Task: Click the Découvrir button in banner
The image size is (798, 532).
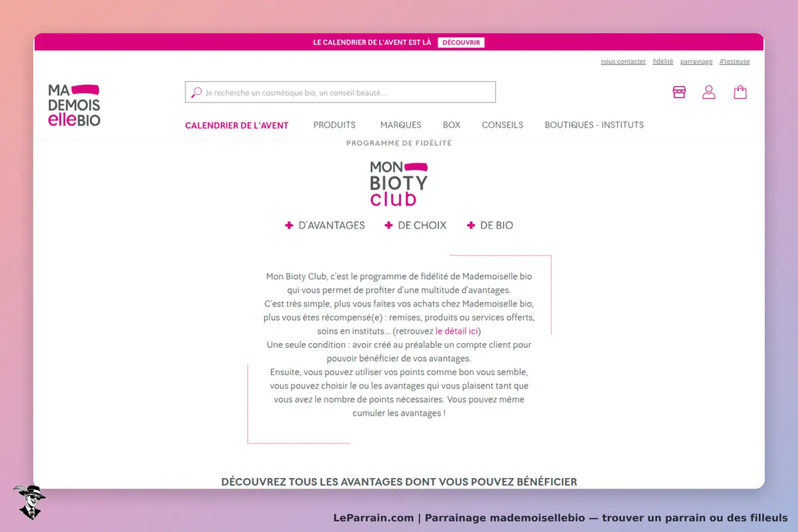Action: (x=461, y=43)
